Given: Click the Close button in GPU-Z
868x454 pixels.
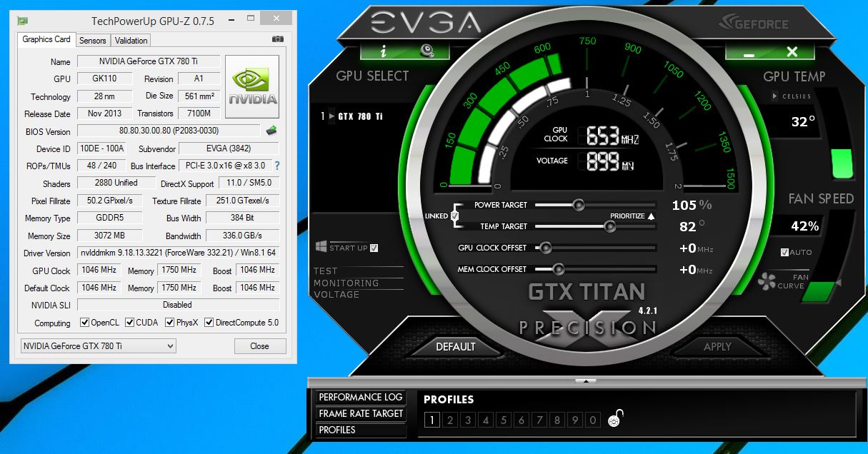Looking at the screenshot, I should (x=259, y=345).
